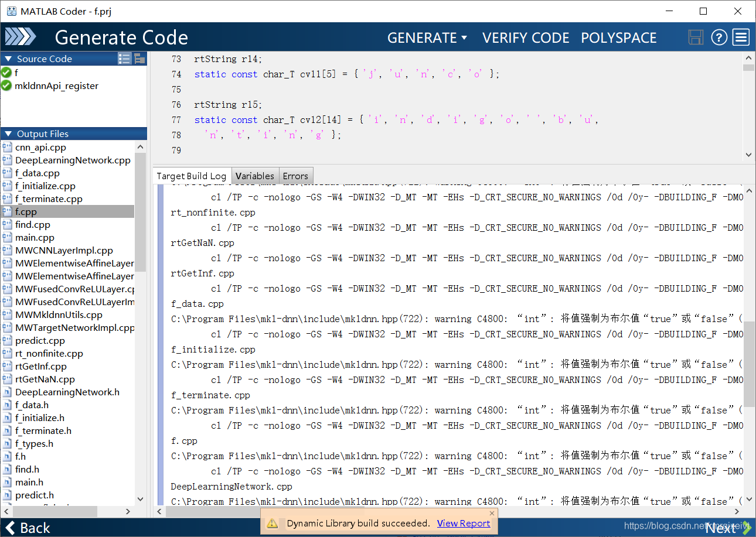This screenshot has height=537, width=756.
Task: Open the GENERATE dropdown menu
Action: (x=427, y=37)
